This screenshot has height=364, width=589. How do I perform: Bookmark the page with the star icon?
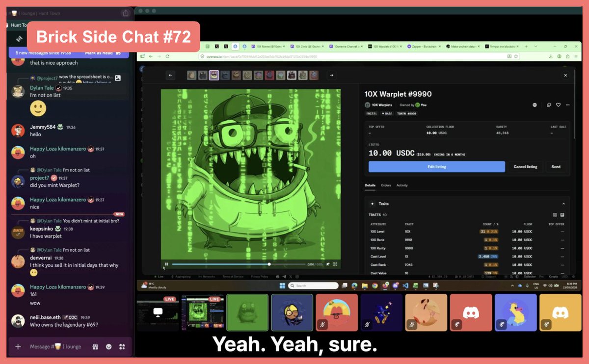point(515,56)
